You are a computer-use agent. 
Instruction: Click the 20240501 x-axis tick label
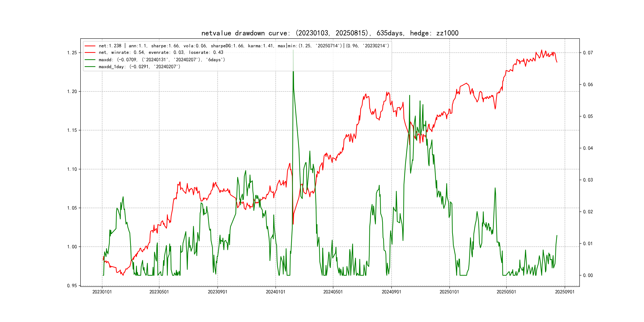pyautogui.click(x=333, y=292)
